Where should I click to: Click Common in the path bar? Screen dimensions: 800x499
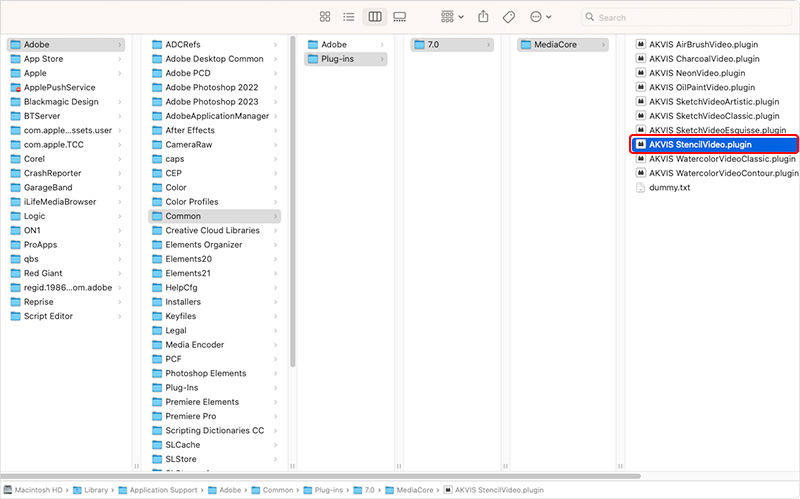pyautogui.click(x=273, y=490)
